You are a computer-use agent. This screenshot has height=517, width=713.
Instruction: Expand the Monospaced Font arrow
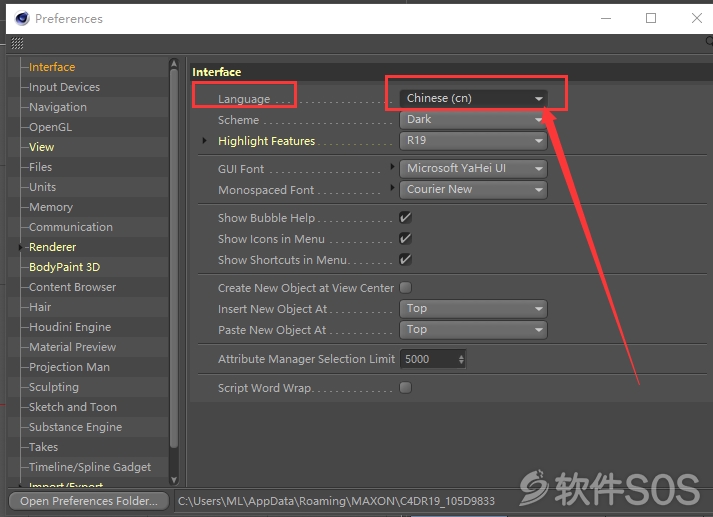coord(392,187)
